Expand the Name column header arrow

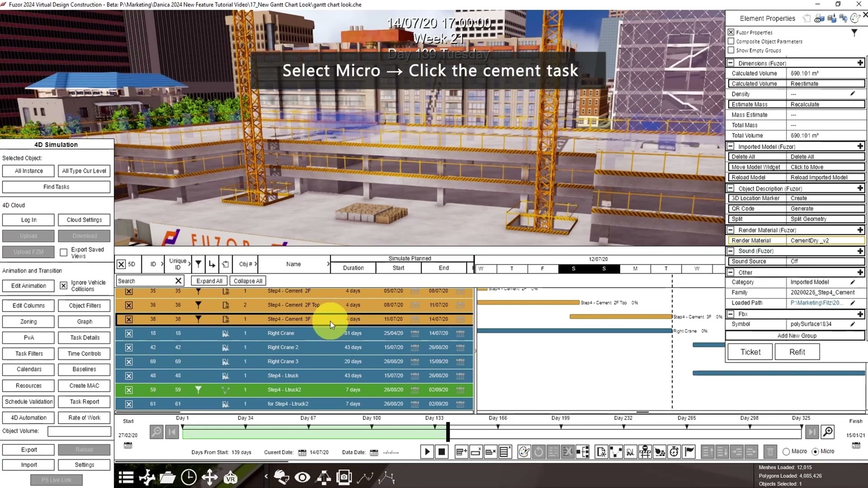[x=328, y=264]
